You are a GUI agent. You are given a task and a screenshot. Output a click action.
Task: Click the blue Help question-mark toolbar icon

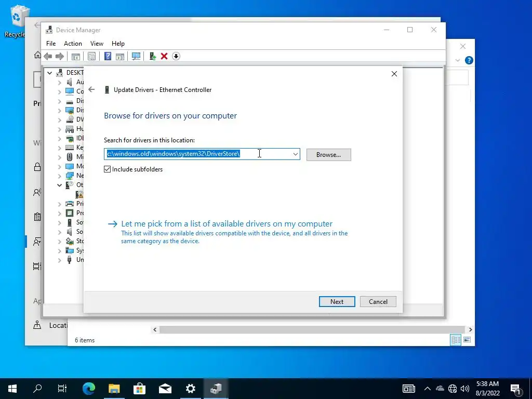pos(108,56)
